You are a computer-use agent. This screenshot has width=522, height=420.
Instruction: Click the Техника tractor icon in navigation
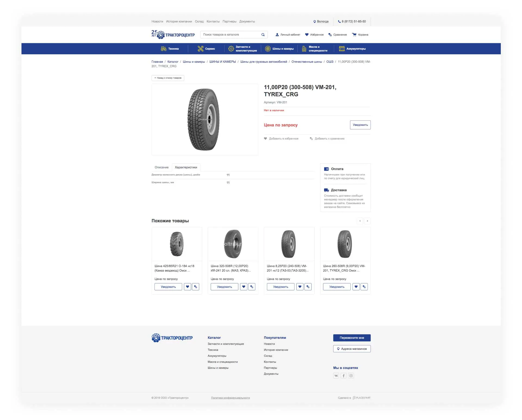163,49
